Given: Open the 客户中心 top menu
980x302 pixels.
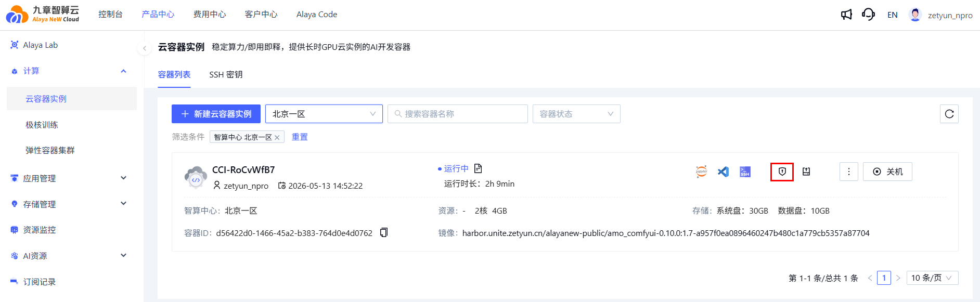Looking at the screenshot, I should pyautogui.click(x=261, y=15).
